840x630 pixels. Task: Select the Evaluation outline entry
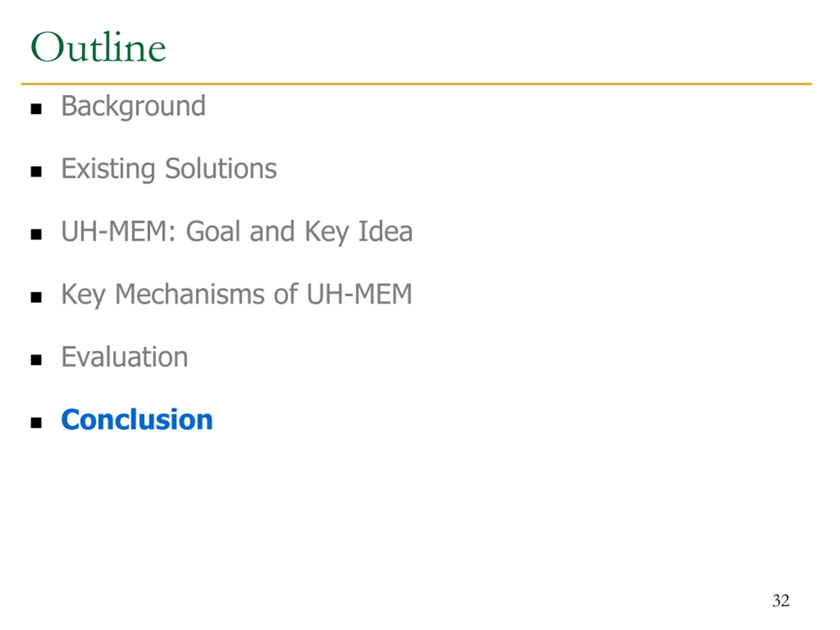tap(125, 357)
